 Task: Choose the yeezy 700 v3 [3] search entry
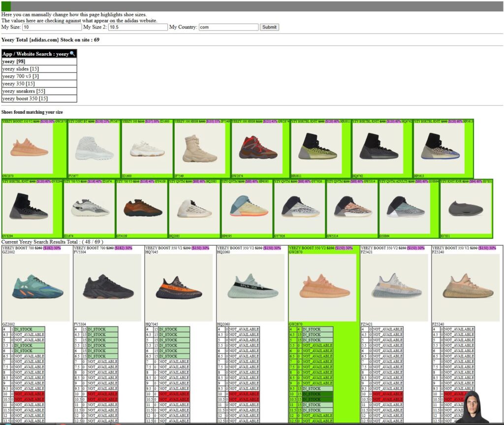coord(39,76)
